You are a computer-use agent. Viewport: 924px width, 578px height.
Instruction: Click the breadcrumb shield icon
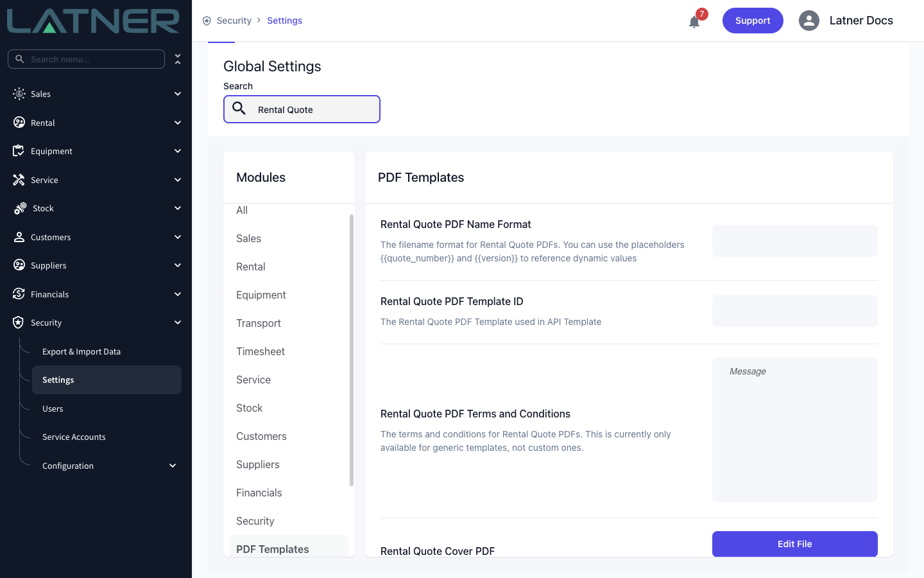click(207, 21)
